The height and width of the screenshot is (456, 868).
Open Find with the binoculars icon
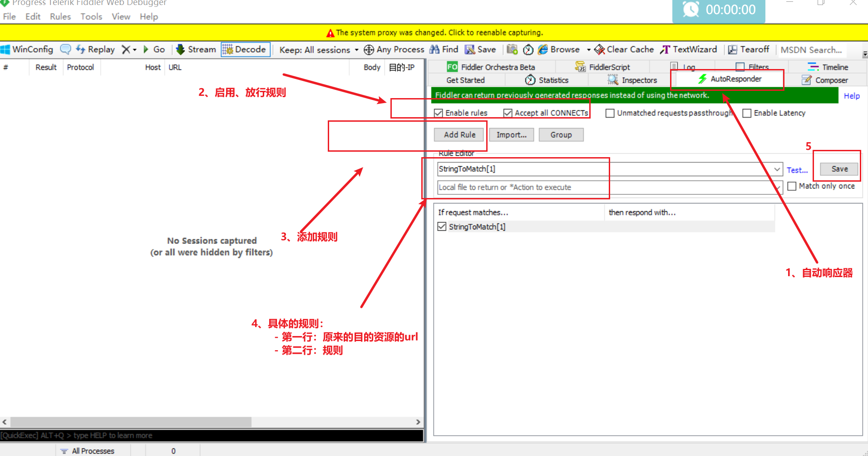tap(434, 50)
